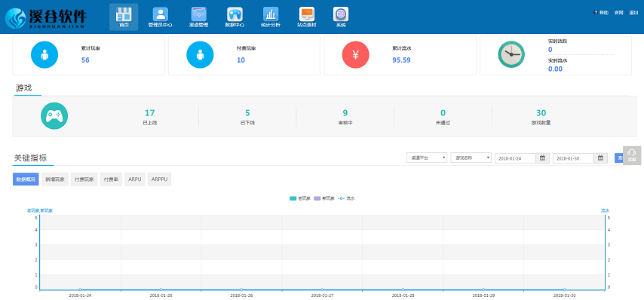This screenshot has width=644, height=300.
Task: Click the x-axis label 2018-01-26
Action: [242, 295]
